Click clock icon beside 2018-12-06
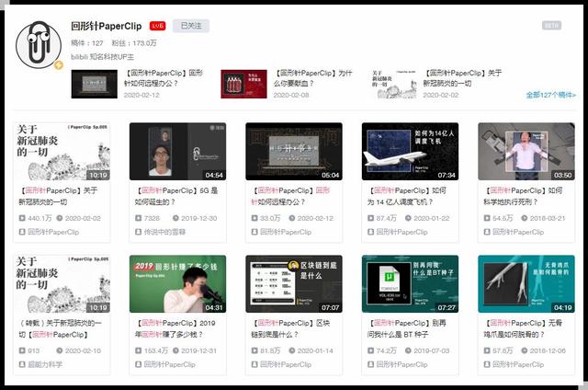This screenshot has width=588, height=390. tap(525, 350)
